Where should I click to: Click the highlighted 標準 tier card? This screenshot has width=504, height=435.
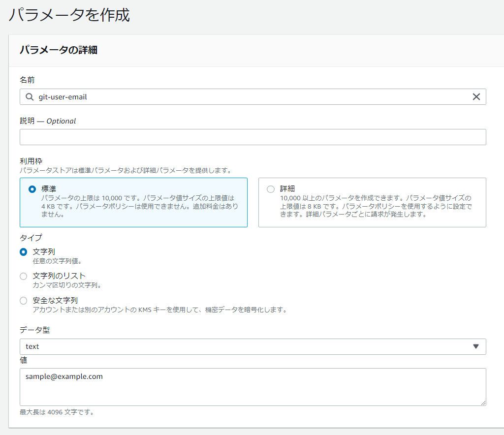pyautogui.click(x=135, y=202)
